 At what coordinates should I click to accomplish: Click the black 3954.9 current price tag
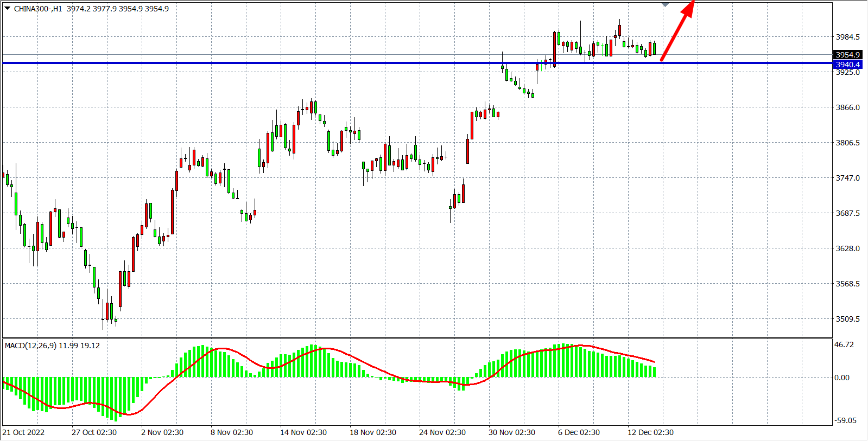(x=847, y=55)
